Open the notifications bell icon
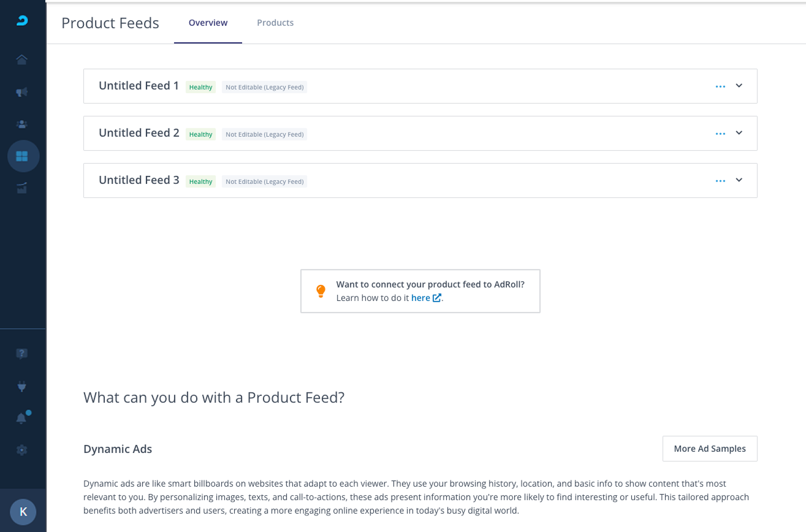 [x=22, y=418]
